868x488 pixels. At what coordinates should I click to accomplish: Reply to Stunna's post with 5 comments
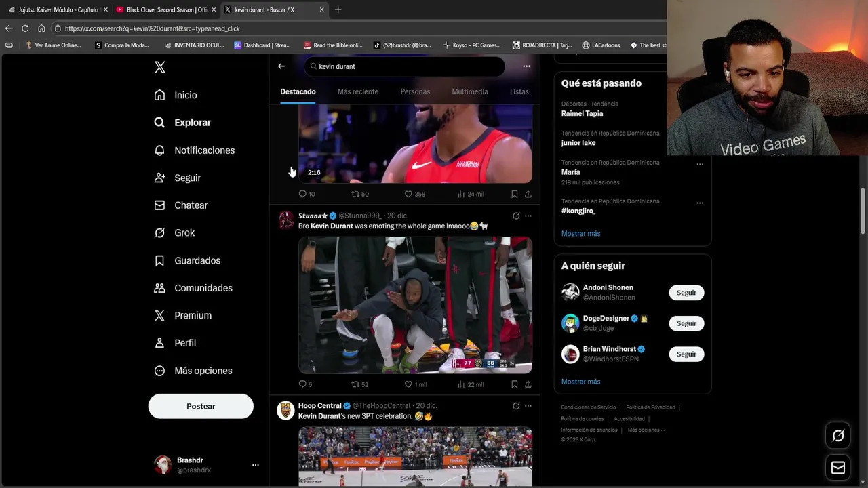pos(305,384)
